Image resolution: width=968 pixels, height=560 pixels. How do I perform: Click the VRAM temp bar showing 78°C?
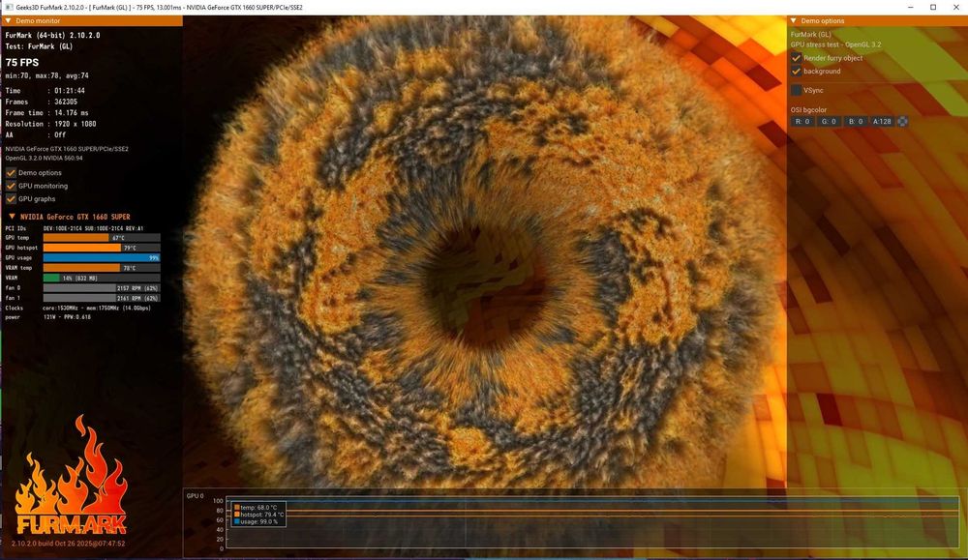tap(102, 268)
